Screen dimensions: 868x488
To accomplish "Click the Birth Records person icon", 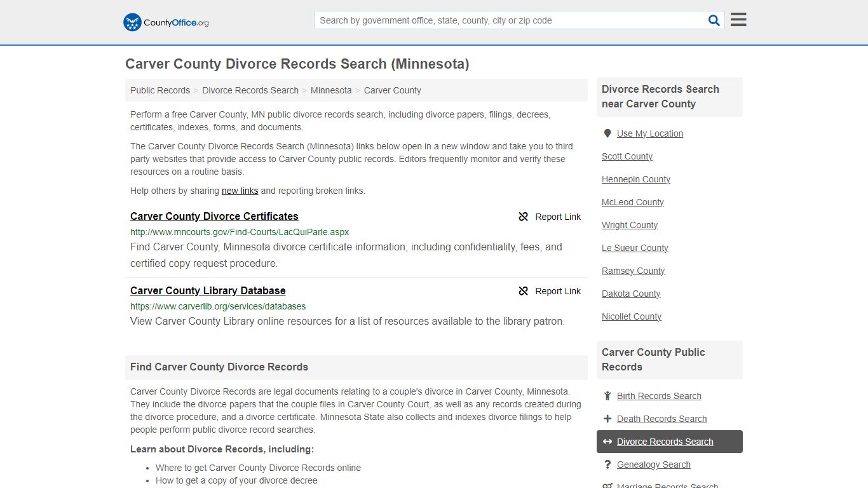I will coord(607,396).
